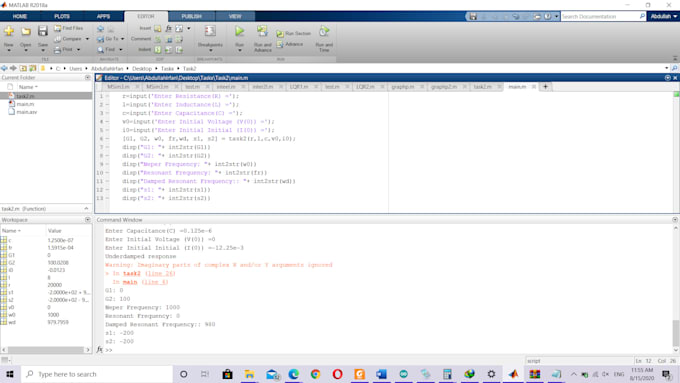The height and width of the screenshot is (383, 680).
Task: Click the Browse for folder icon
Action: [33, 68]
